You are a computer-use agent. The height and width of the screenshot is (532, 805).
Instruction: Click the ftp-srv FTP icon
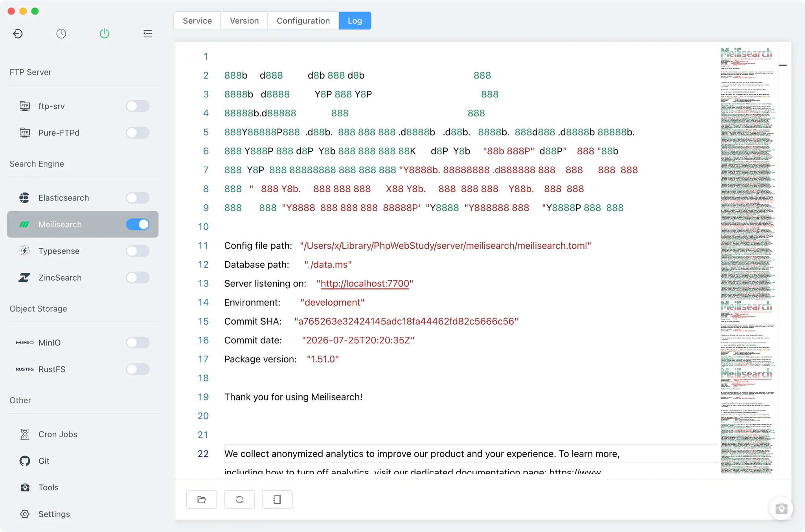pos(25,106)
